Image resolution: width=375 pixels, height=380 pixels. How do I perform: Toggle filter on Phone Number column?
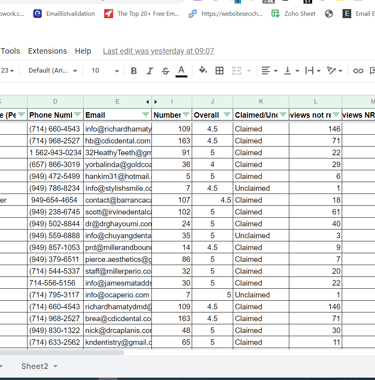click(x=77, y=115)
